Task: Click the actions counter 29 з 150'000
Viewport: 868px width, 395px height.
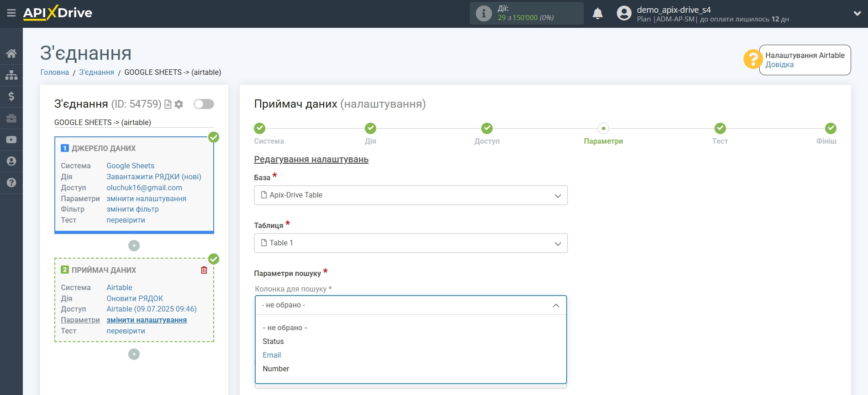Action: (x=526, y=18)
